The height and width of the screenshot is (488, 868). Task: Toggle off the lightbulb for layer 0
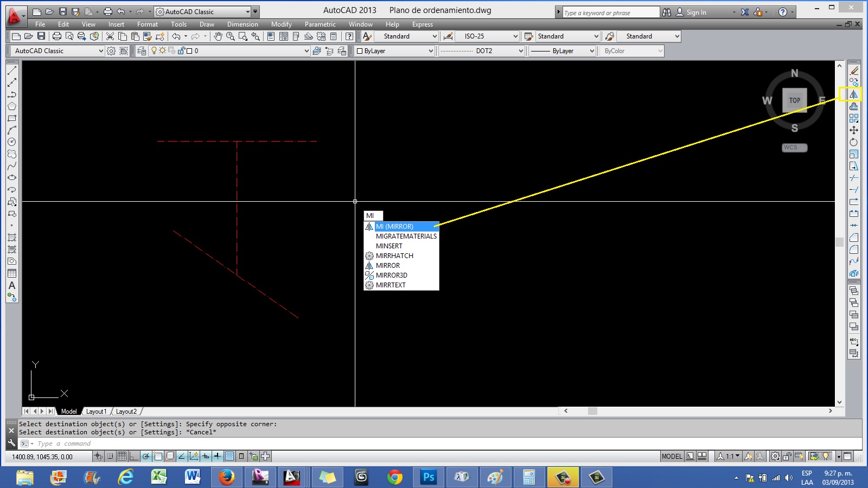point(154,50)
